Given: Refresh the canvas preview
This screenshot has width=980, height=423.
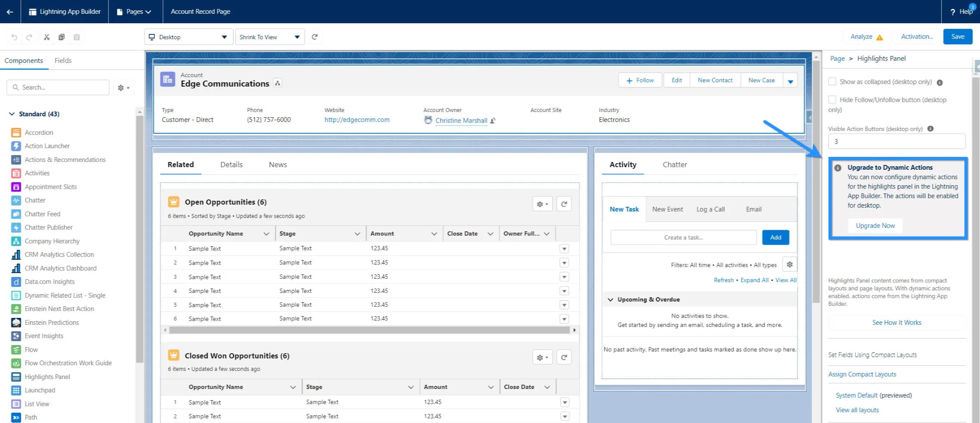Looking at the screenshot, I should pos(315,37).
